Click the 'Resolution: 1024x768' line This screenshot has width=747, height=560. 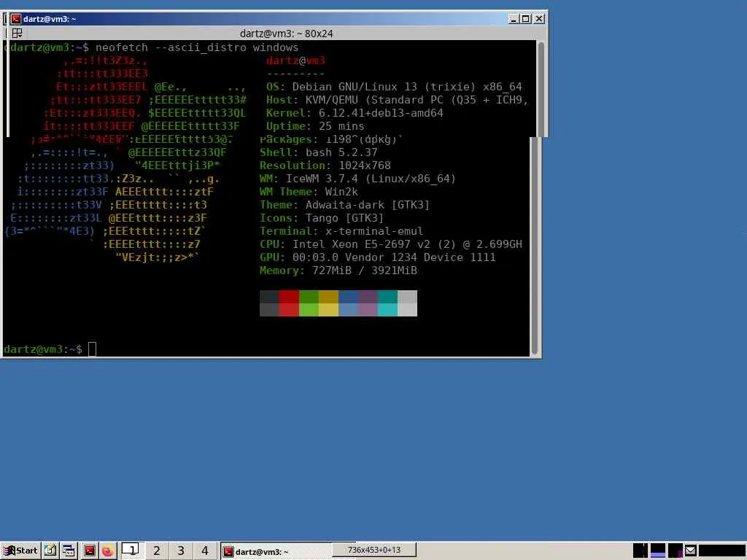pyautogui.click(x=325, y=166)
